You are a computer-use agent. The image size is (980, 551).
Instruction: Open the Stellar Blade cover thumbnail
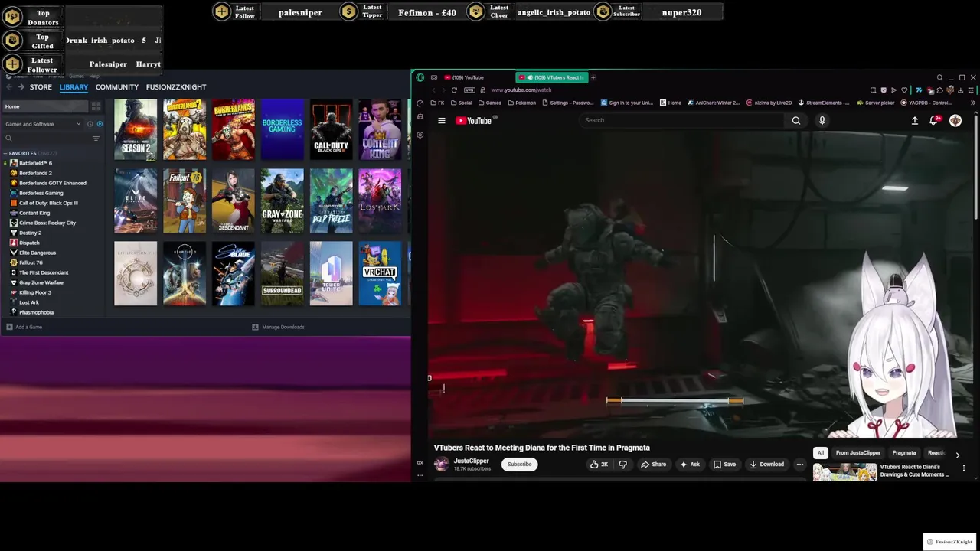coord(234,273)
